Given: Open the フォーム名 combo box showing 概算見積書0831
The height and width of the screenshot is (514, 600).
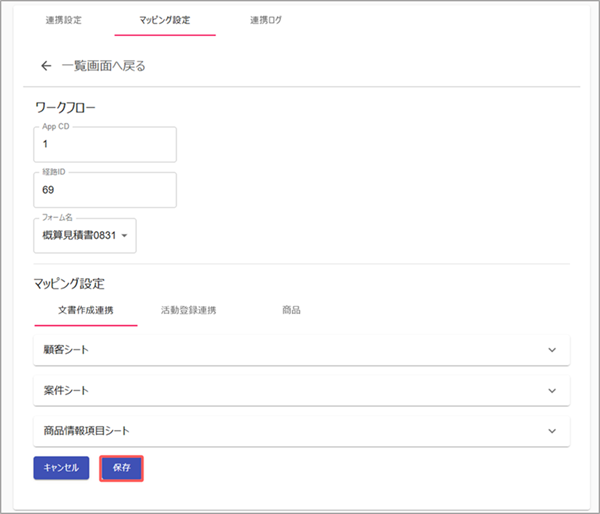Looking at the screenshot, I should click(x=80, y=235).
